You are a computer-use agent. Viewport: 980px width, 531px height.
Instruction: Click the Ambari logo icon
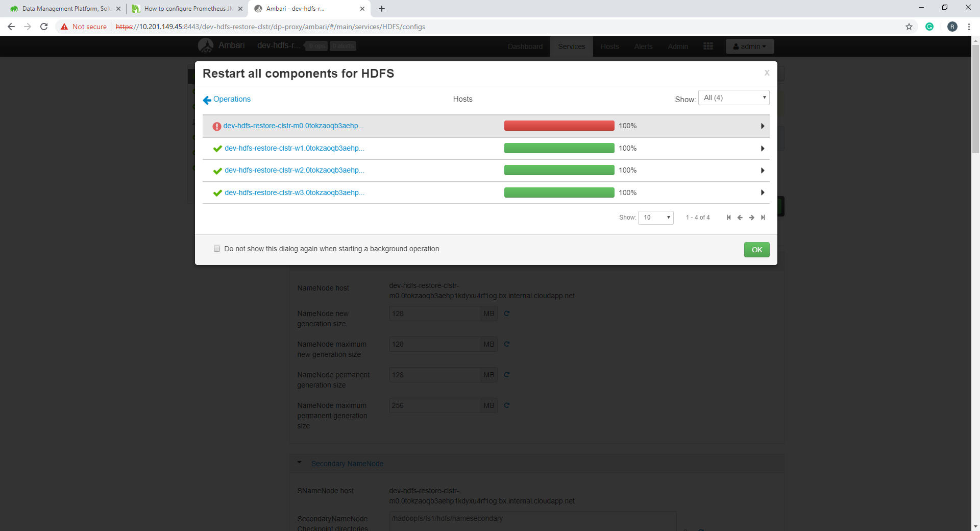pos(206,45)
